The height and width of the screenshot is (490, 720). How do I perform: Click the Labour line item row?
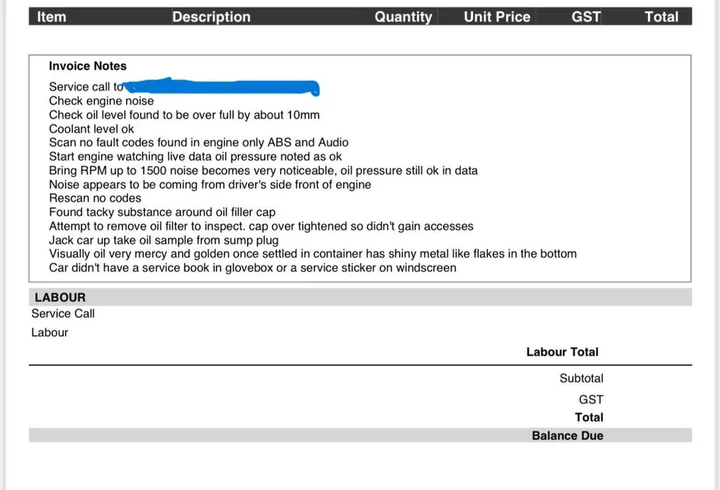click(50, 332)
